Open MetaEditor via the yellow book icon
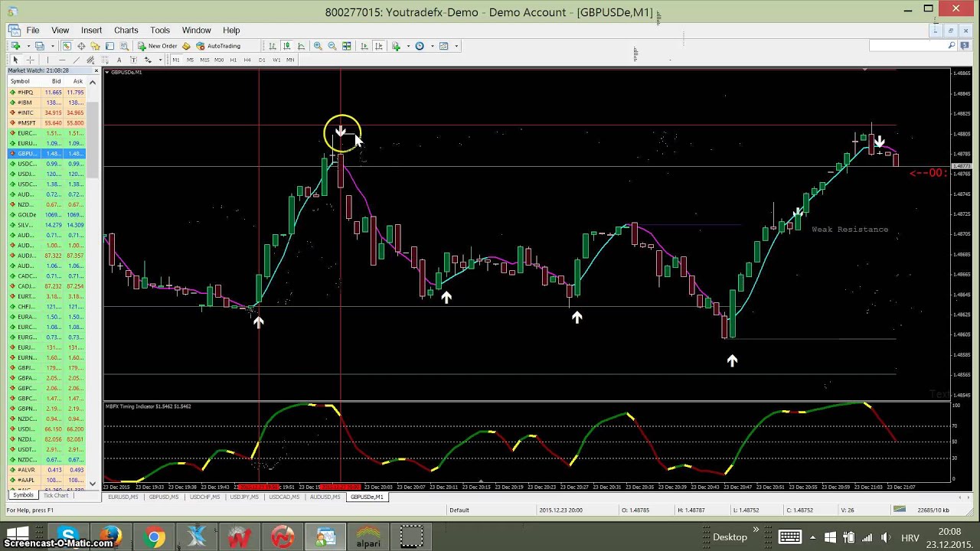Image resolution: width=980 pixels, height=551 pixels. point(186,46)
